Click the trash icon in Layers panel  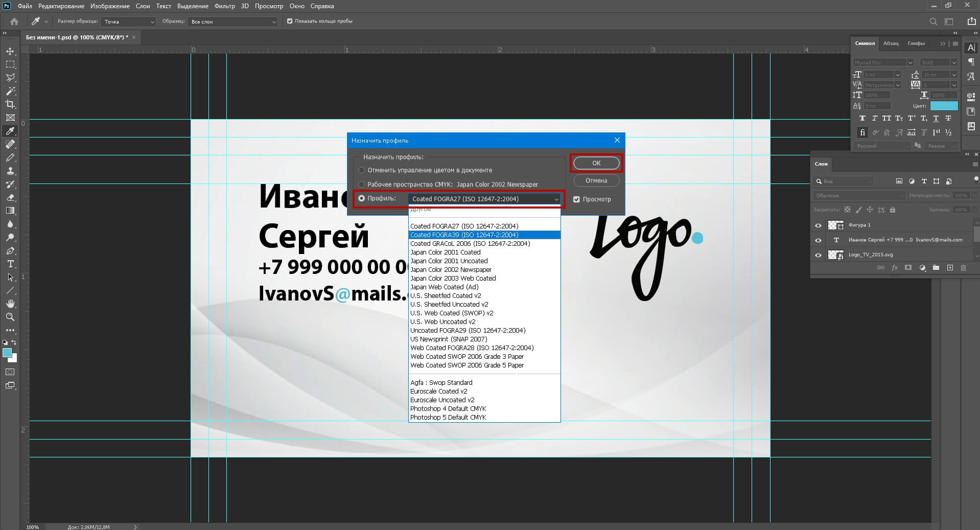pyautogui.click(x=963, y=268)
